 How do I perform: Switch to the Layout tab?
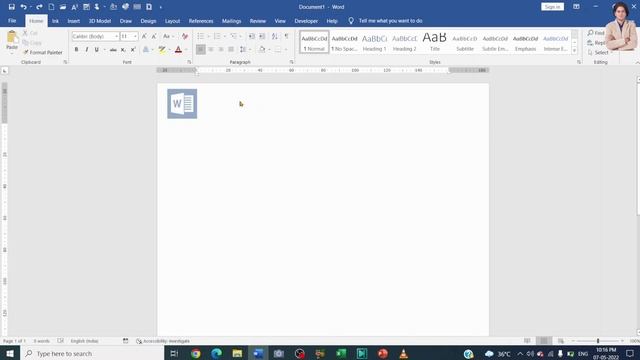coord(172,21)
